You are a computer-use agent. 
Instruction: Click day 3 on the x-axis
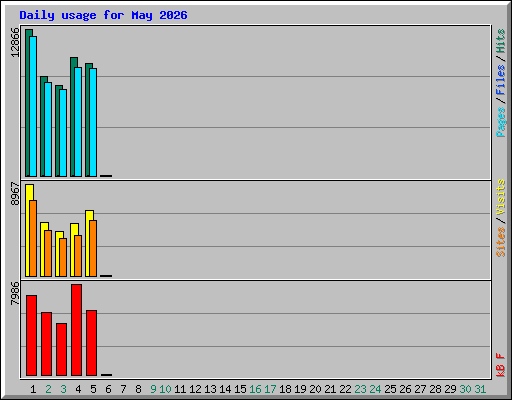pyautogui.click(x=63, y=389)
